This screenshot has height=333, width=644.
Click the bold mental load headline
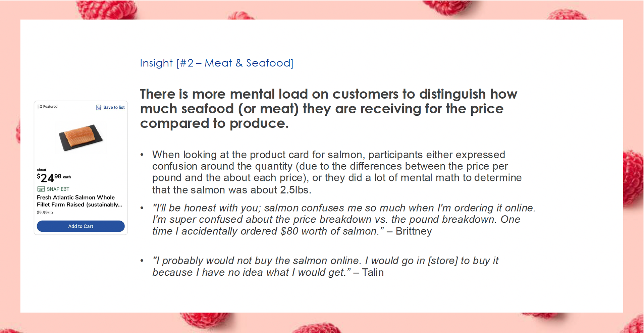pos(328,109)
